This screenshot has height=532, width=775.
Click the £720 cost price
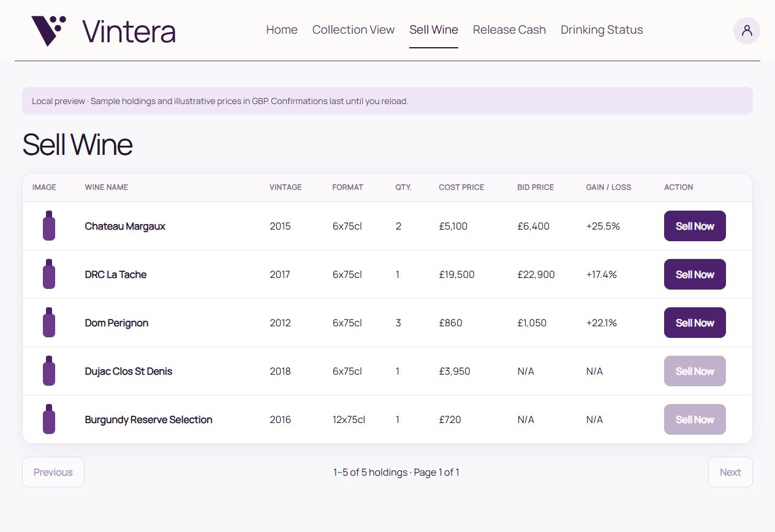pos(450,419)
